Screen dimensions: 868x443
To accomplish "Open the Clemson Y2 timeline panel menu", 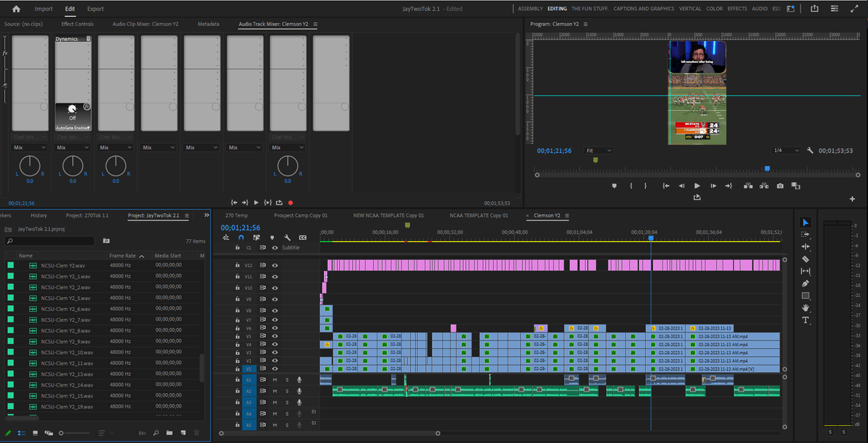I will 567,215.
